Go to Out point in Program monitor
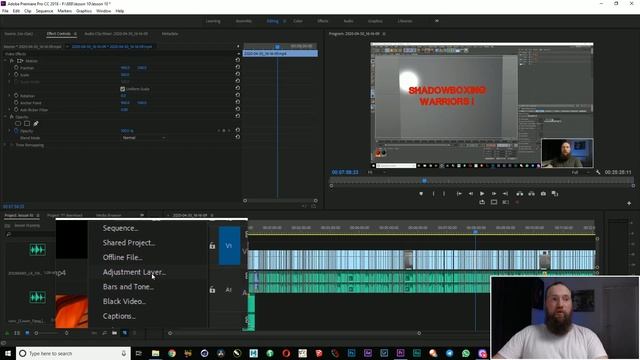 [x=505, y=194]
